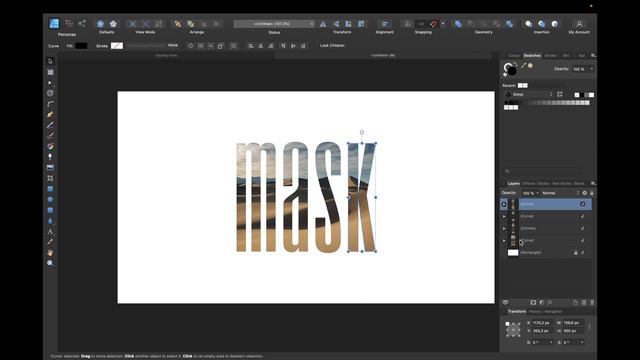Screen dimensions: 640x360
Task: Open the document Status dropdown
Action: point(274,24)
